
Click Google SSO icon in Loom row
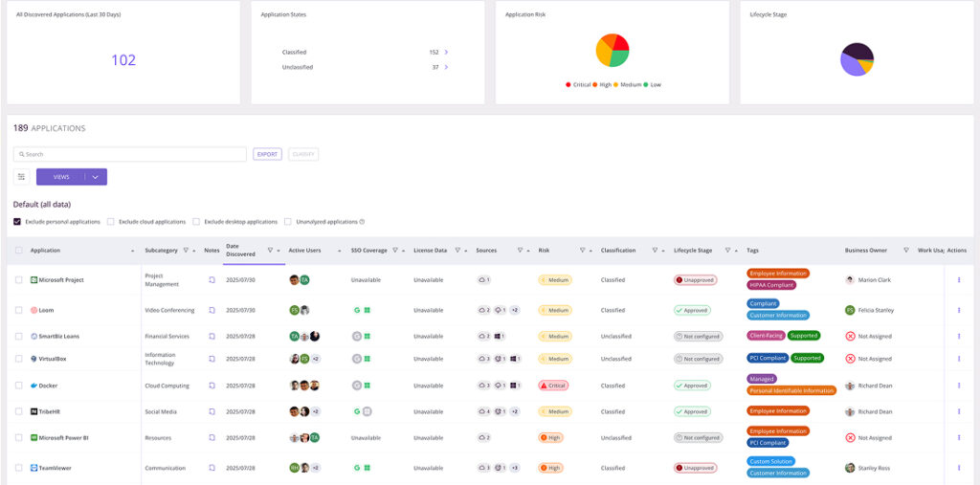point(357,310)
